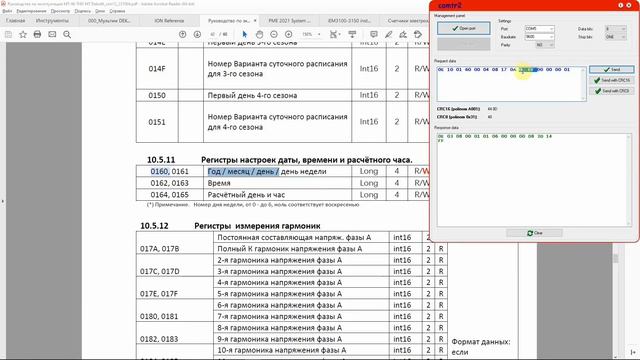The height and width of the screenshot is (360, 640).
Task: Click the '017C, 017D' register cell
Action: [160, 271]
